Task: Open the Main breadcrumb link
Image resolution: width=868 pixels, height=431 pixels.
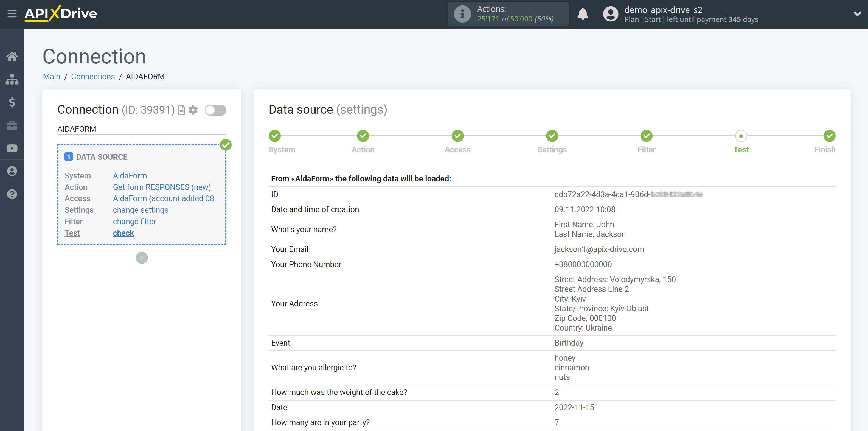Action: 52,77
